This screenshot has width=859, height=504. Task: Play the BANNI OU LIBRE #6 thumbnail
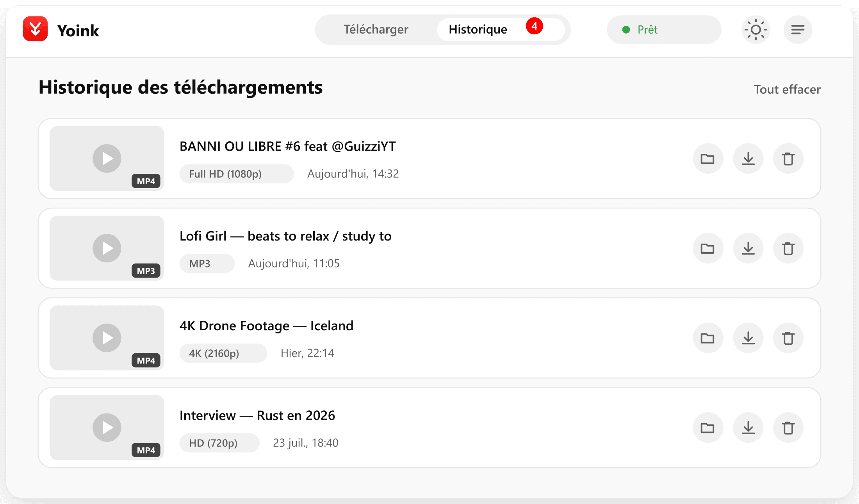pyautogui.click(x=107, y=159)
